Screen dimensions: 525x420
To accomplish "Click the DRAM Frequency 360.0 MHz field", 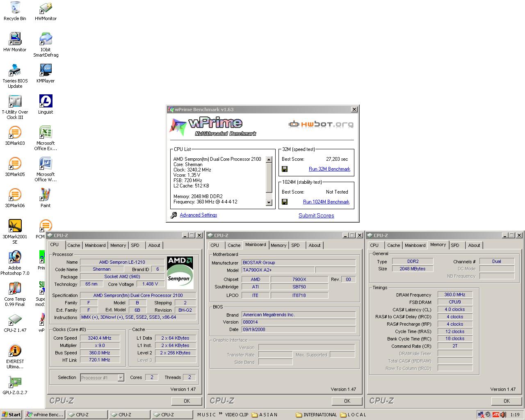I will (x=455, y=294).
